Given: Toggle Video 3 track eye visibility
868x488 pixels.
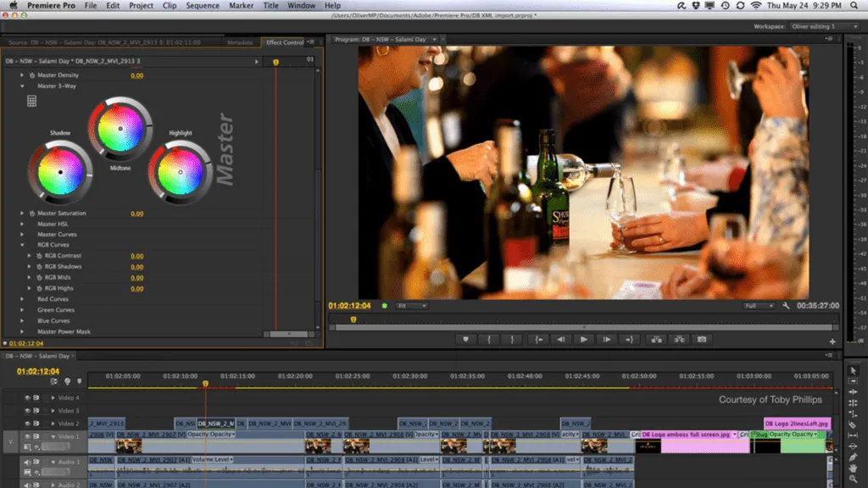Looking at the screenshot, I should point(27,411).
